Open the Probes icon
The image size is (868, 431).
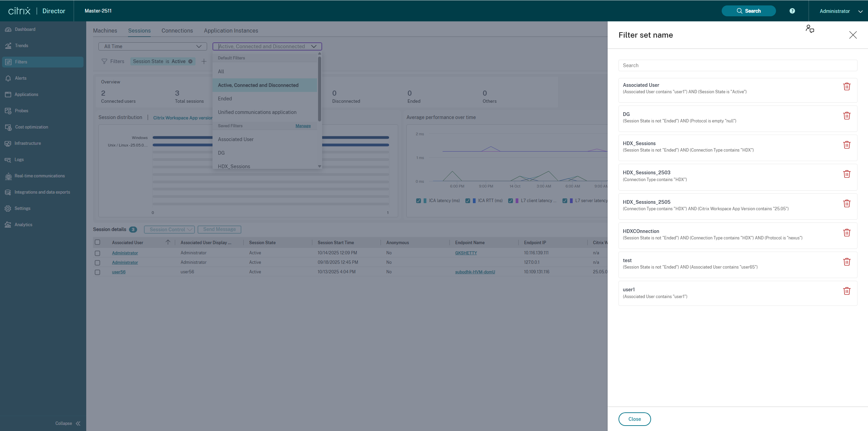pos(8,111)
